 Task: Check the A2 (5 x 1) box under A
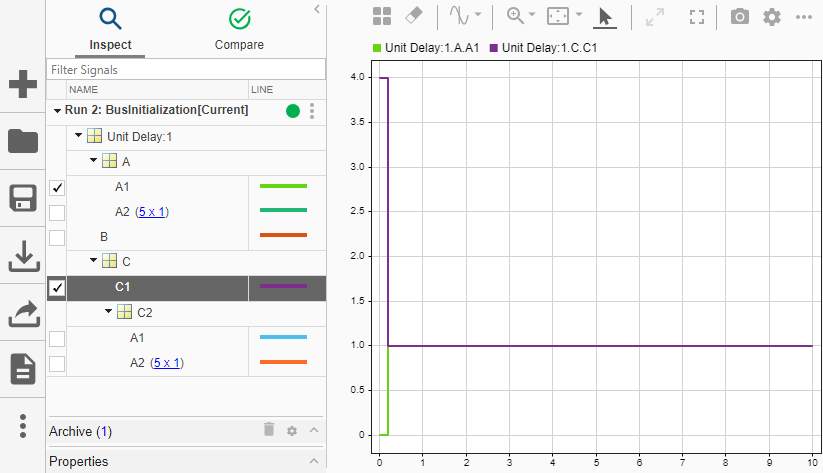[57, 213]
